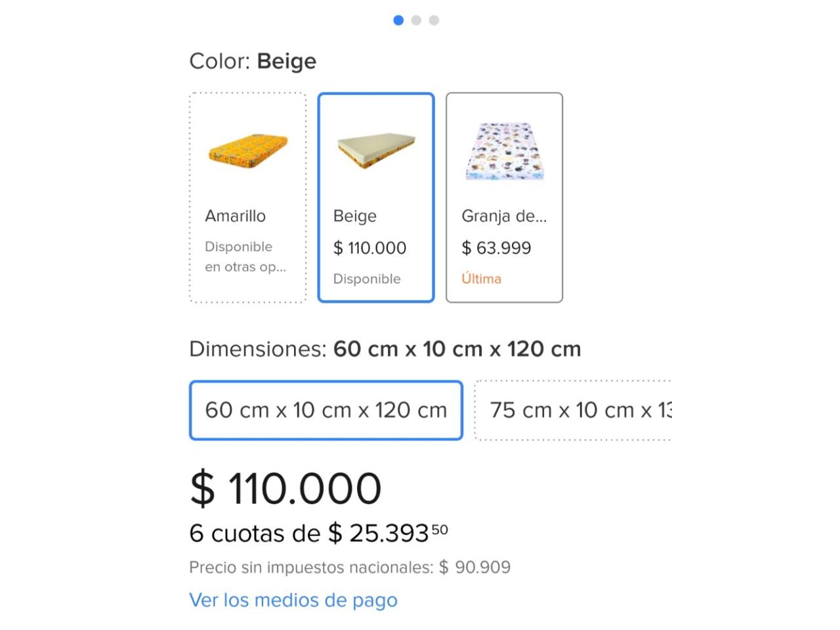Jump to the second carousel page dot
This screenshot has width=840, height=630.
click(x=416, y=20)
